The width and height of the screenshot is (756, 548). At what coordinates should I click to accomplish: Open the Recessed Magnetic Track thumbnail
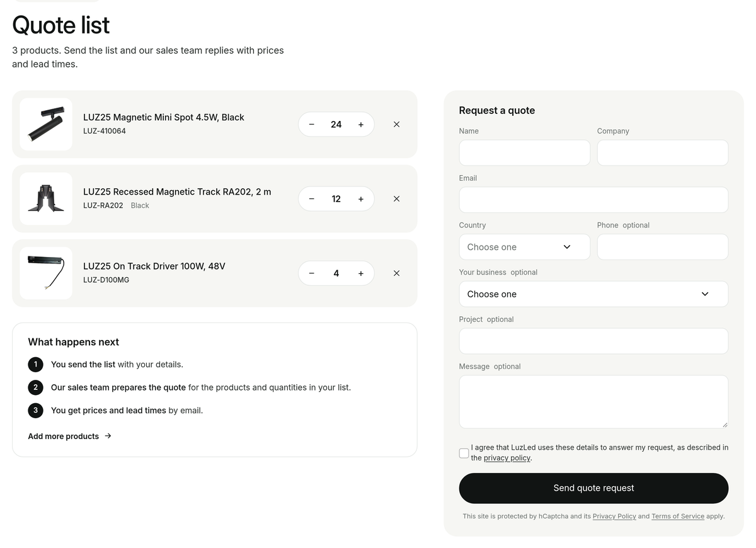[x=46, y=198]
